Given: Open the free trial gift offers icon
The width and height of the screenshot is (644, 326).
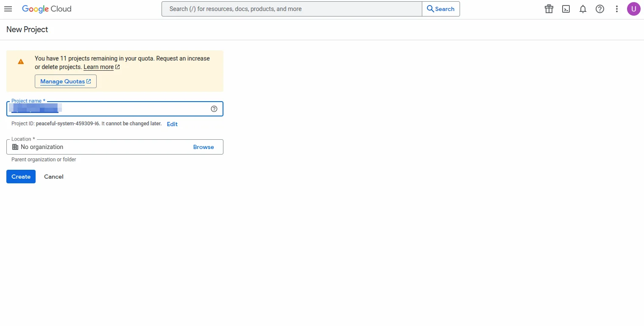Looking at the screenshot, I should [x=549, y=9].
